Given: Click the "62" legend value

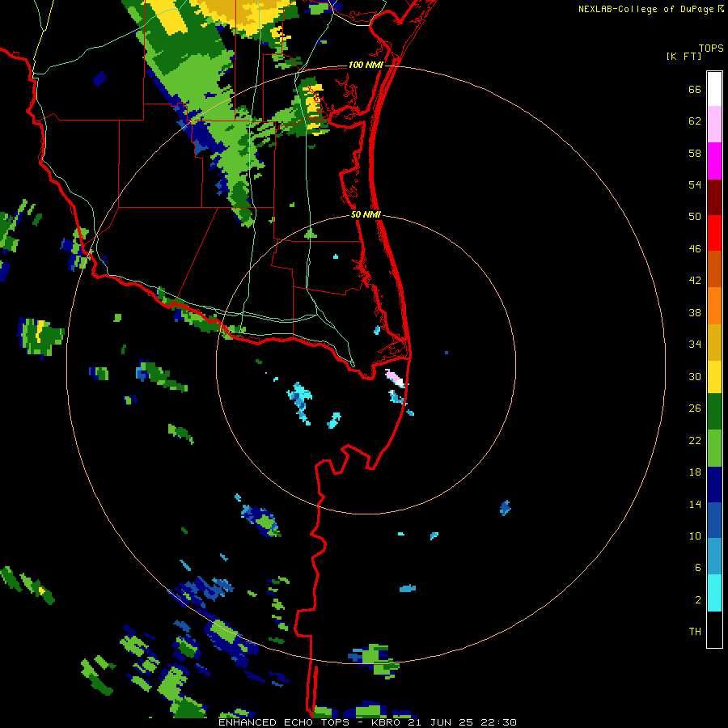Looking at the screenshot, I should point(695,121).
